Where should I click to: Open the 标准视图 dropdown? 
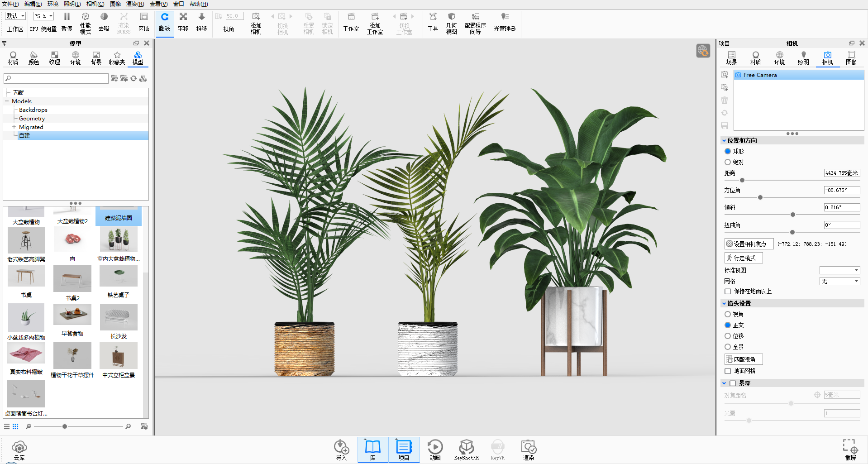click(x=839, y=270)
